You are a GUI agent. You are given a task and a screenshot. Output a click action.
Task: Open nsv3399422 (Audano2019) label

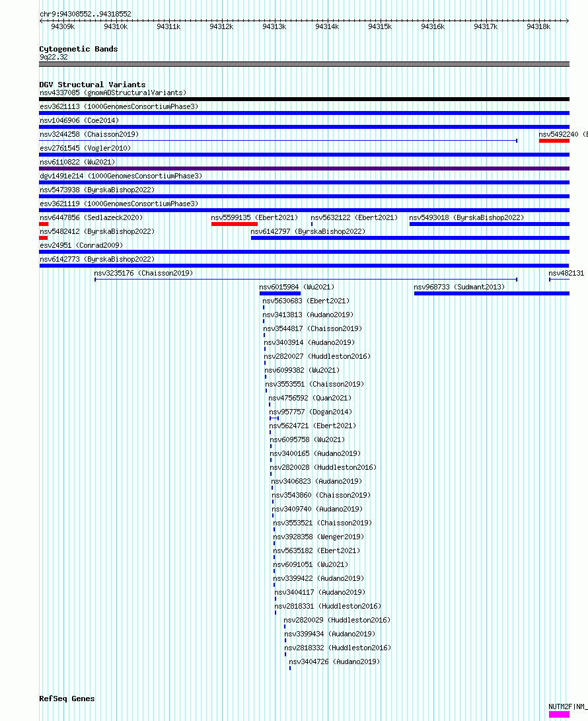click(x=318, y=578)
